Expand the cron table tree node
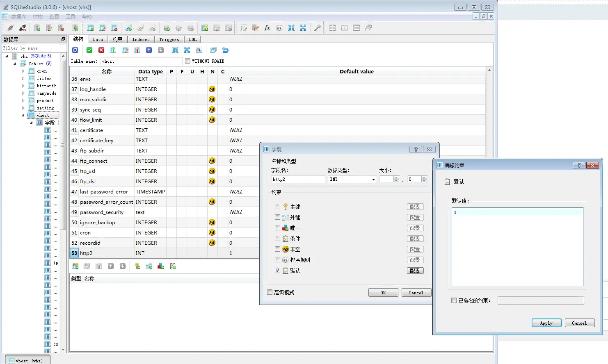The width and height of the screenshot is (608, 364). [23, 71]
